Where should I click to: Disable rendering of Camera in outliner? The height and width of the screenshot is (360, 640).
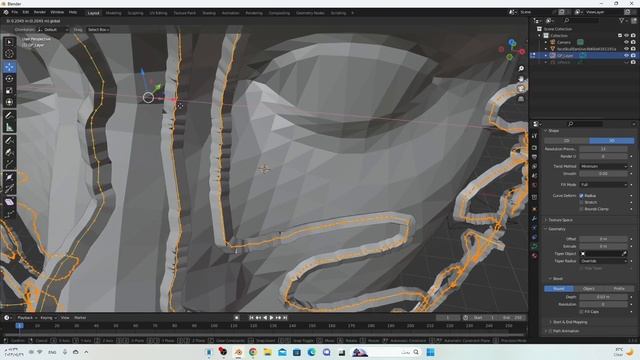[x=633, y=42]
